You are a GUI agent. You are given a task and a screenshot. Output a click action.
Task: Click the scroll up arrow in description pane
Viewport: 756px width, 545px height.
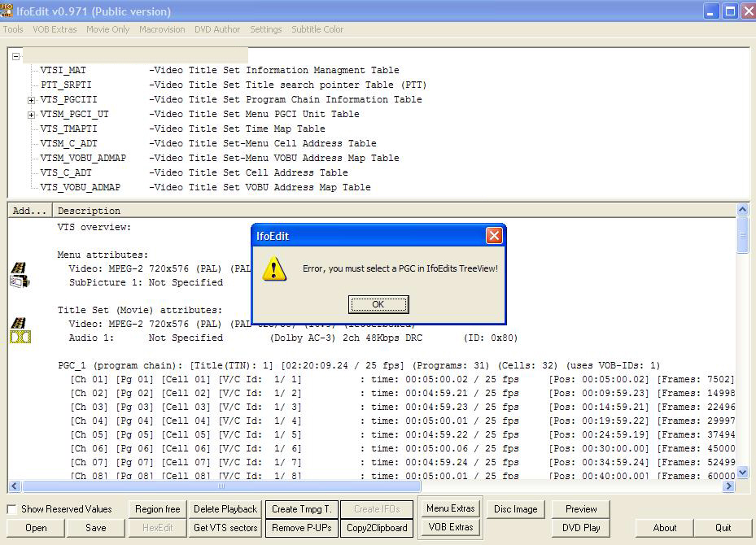point(742,210)
